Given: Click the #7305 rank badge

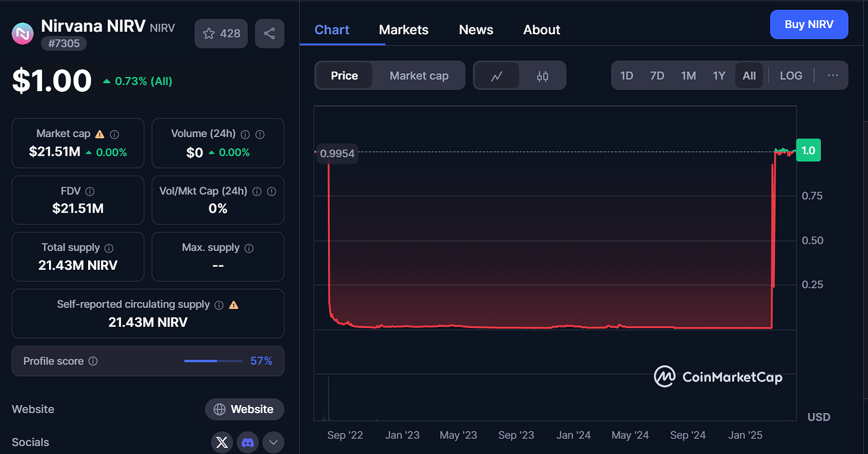Looking at the screenshot, I should [64, 43].
